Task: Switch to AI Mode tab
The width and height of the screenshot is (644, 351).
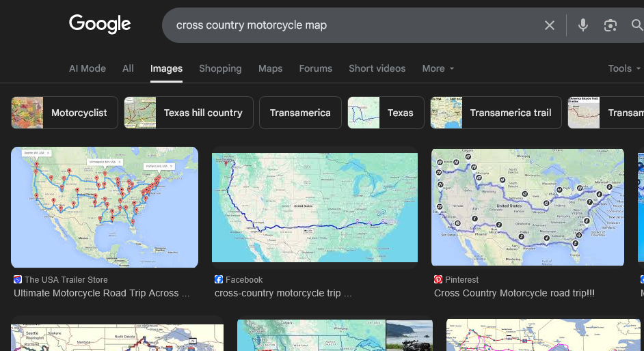Action: coord(87,68)
